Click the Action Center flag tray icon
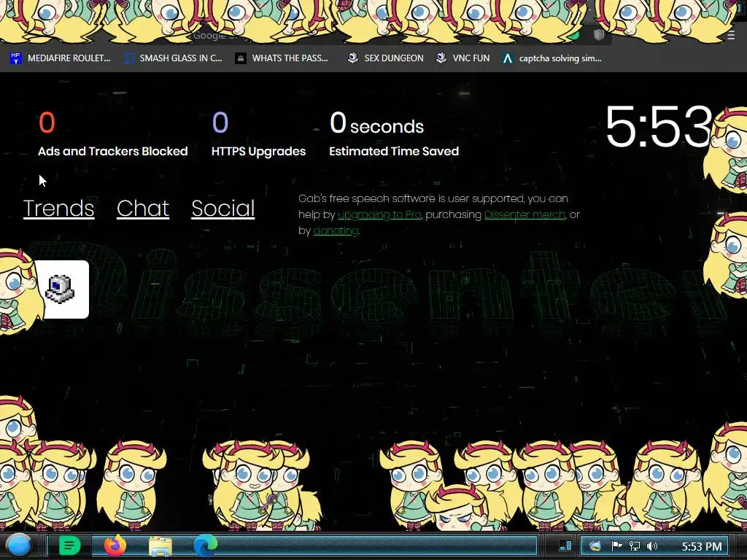This screenshot has width=747, height=560. click(x=616, y=546)
